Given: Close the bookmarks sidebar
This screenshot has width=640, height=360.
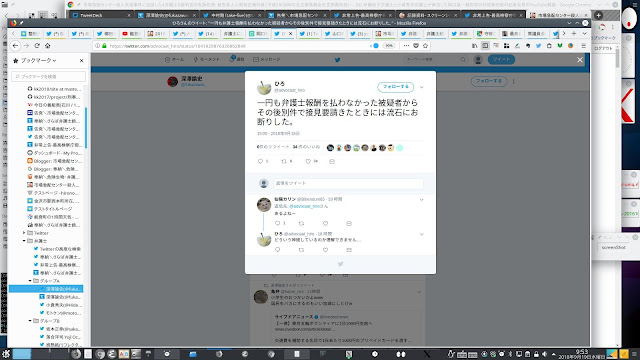Looking at the screenshot, I should 82,60.
